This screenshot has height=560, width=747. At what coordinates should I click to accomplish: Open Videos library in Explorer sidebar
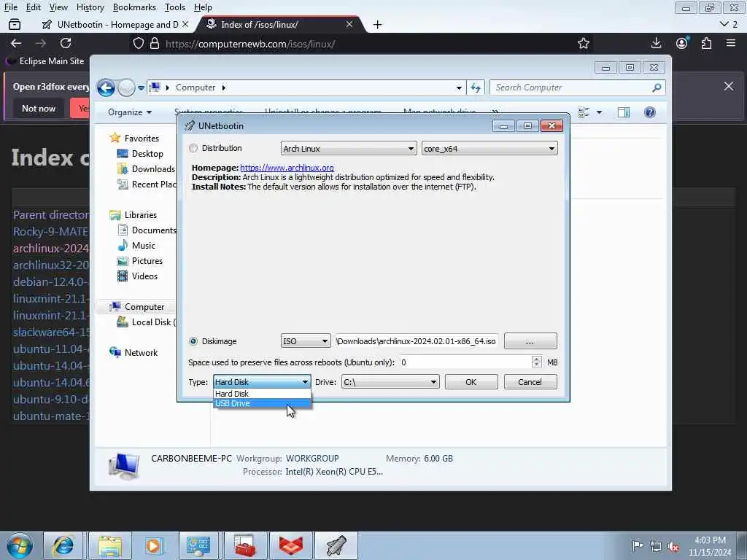[x=138, y=276]
